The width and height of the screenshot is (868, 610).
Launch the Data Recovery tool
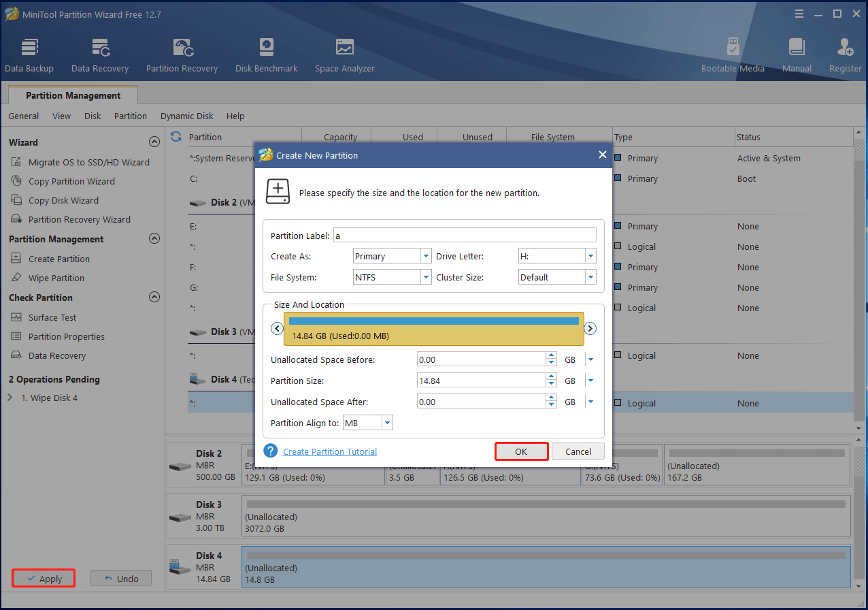[100, 55]
